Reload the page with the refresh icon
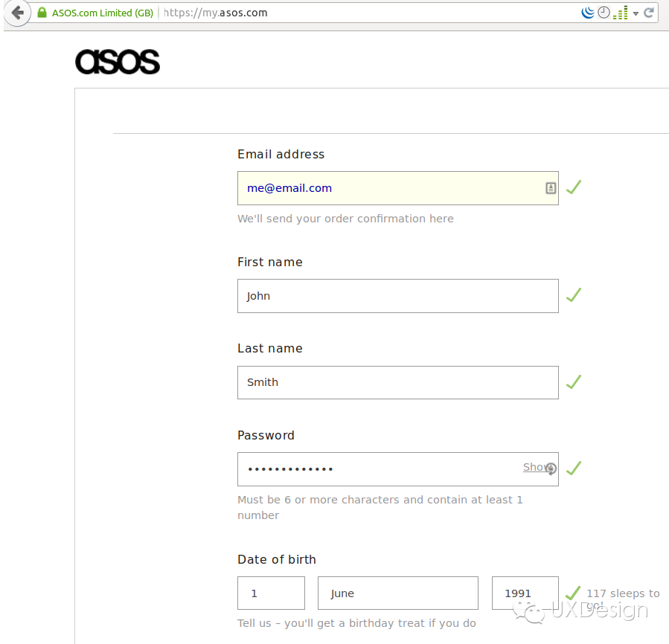The image size is (669, 644). [649, 13]
